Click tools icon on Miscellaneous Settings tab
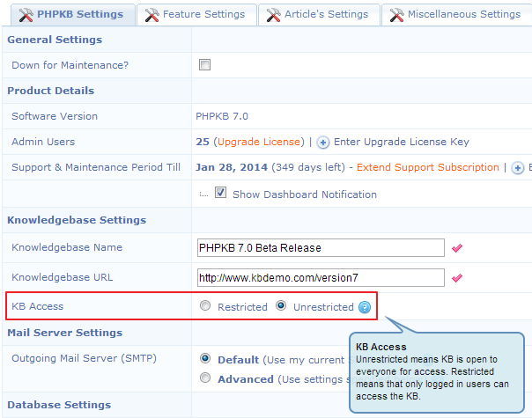Screen dimensions: 532x418 point(396,15)
